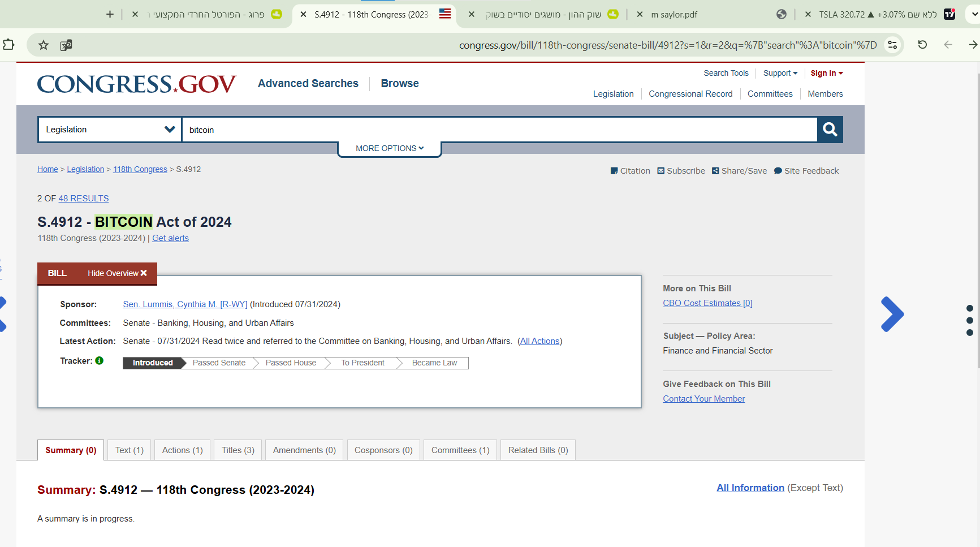
Task: Open the three-dot vertical menu
Action: pos(970,320)
